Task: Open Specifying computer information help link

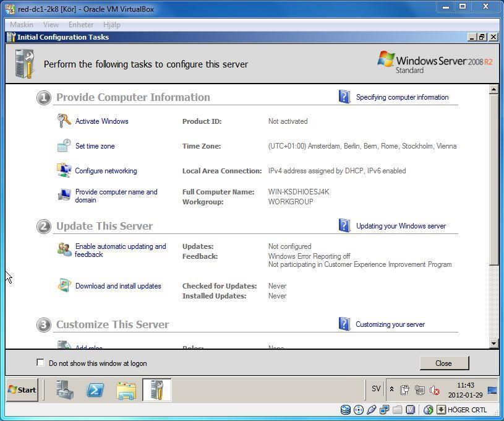Action: point(402,97)
